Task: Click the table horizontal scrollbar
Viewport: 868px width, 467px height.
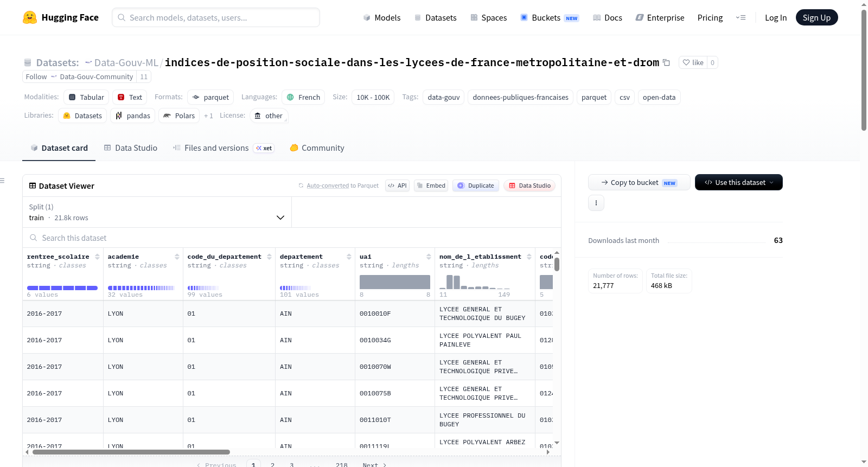Action: point(131,452)
